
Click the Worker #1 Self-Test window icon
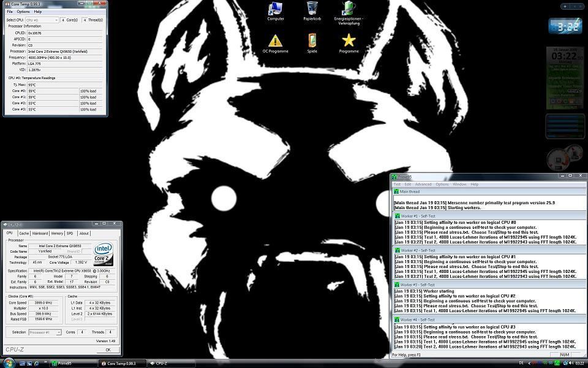(x=398, y=217)
